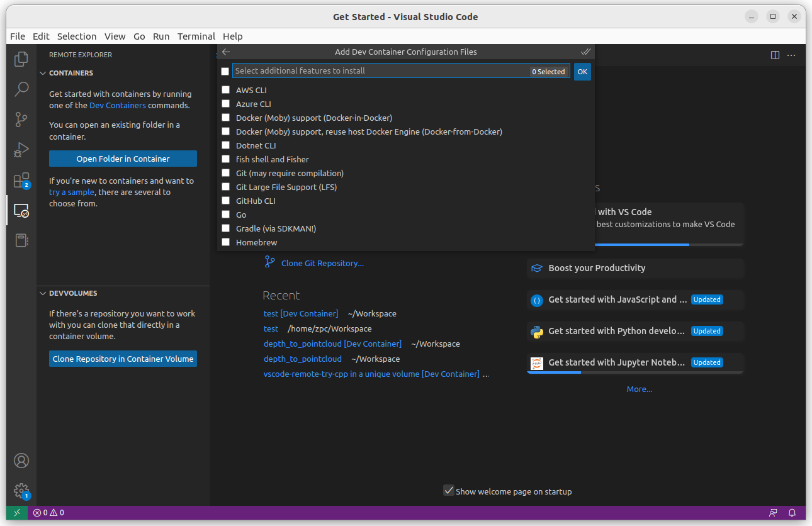The width and height of the screenshot is (812, 526).
Task: Follow the try a sample link
Action: 72,192
